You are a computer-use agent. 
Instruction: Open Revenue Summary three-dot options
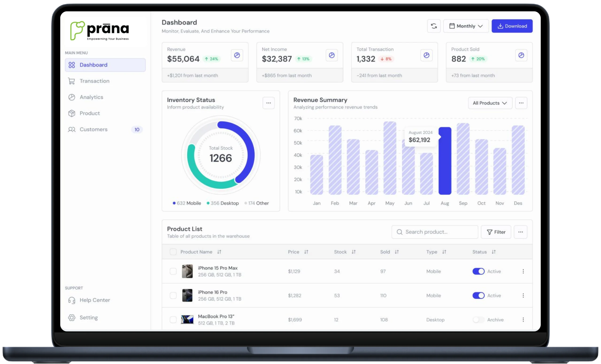point(521,103)
